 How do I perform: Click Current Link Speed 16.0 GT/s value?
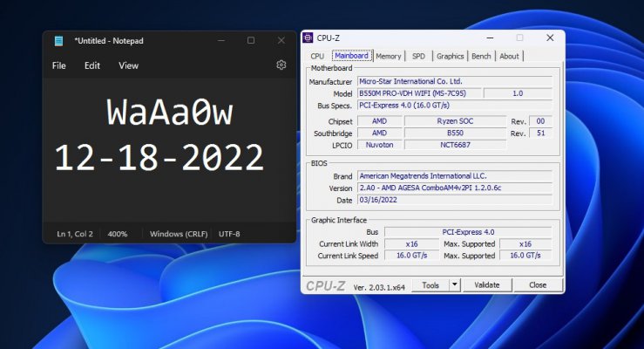pyautogui.click(x=411, y=256)
